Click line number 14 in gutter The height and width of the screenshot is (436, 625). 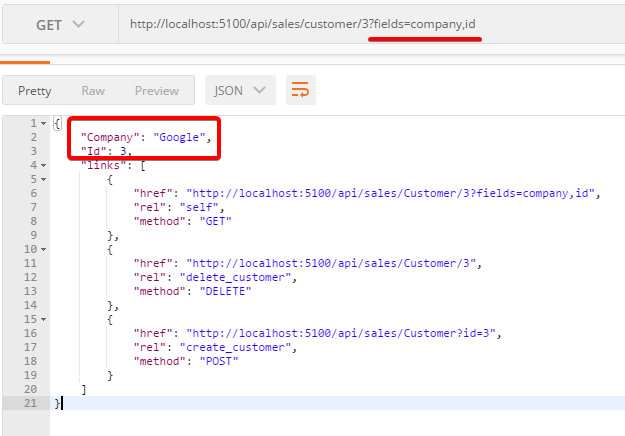[x=30, y=305]
